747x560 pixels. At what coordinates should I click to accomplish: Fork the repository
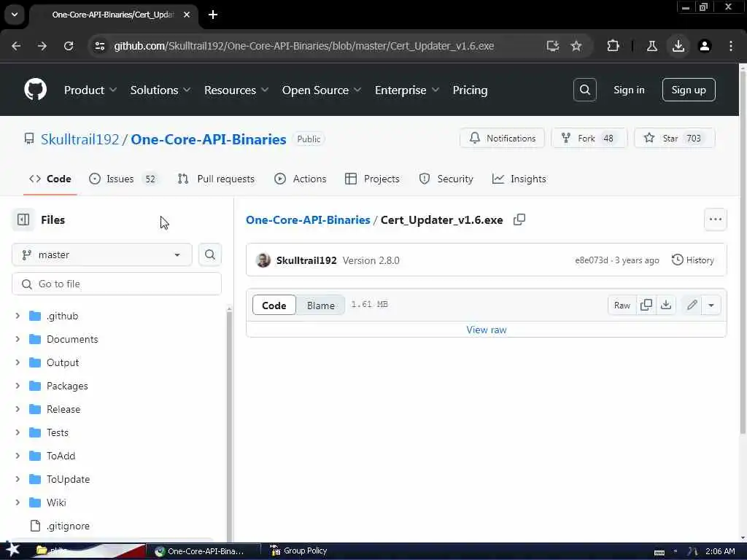point(589,138)
